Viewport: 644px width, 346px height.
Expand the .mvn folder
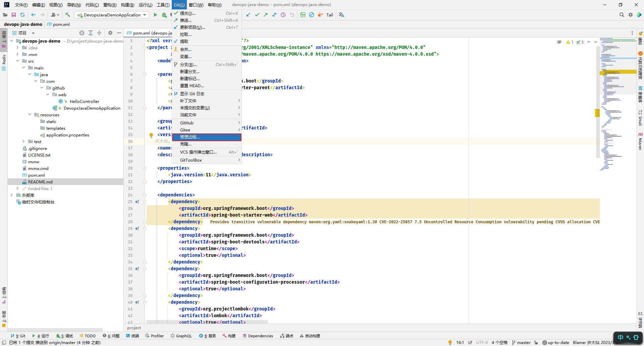[17, 54]
